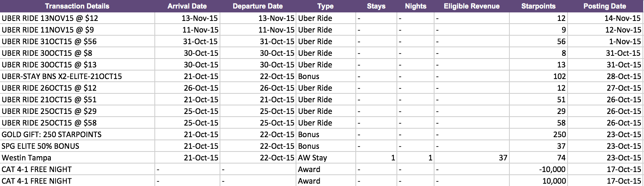Select the Transaction Details column header

pos(77,6)
